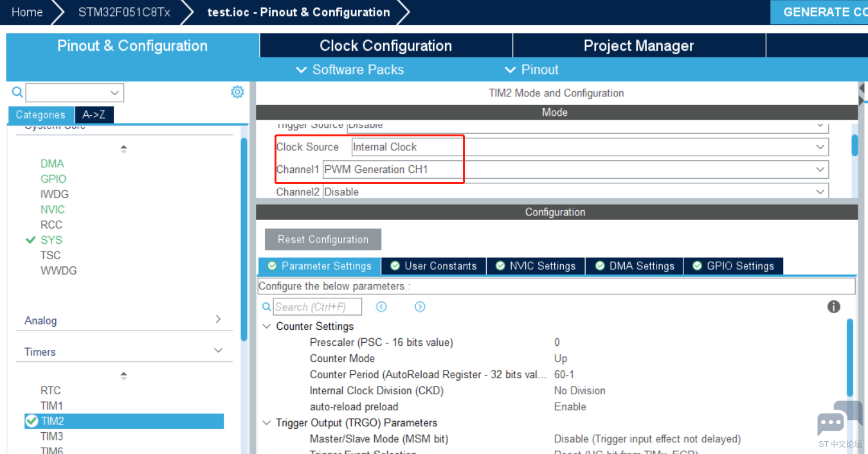This screenshot has height=454, width=868.
Task: Click the left category panel scrollbar
Action: tap(244, 239)
